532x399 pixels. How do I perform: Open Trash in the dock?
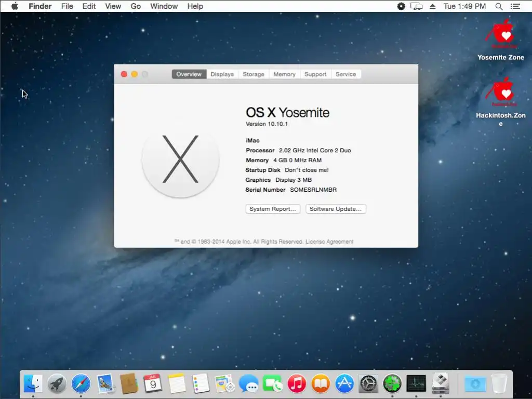click(x=499, y=383)
